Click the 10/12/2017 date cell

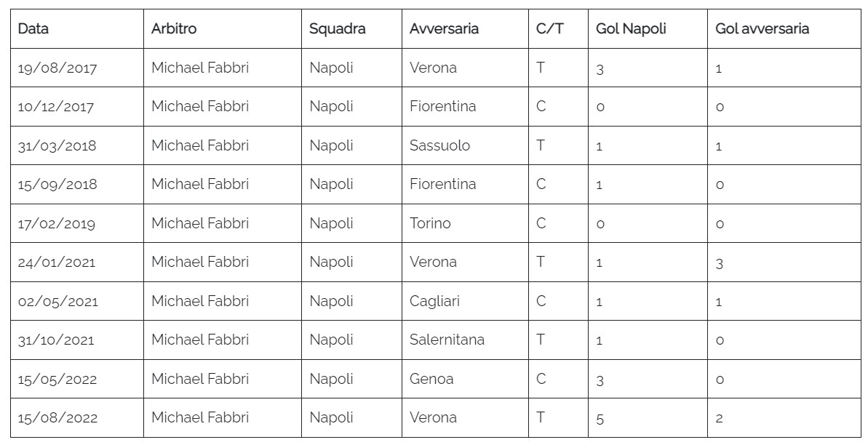(x=56, y=107)
